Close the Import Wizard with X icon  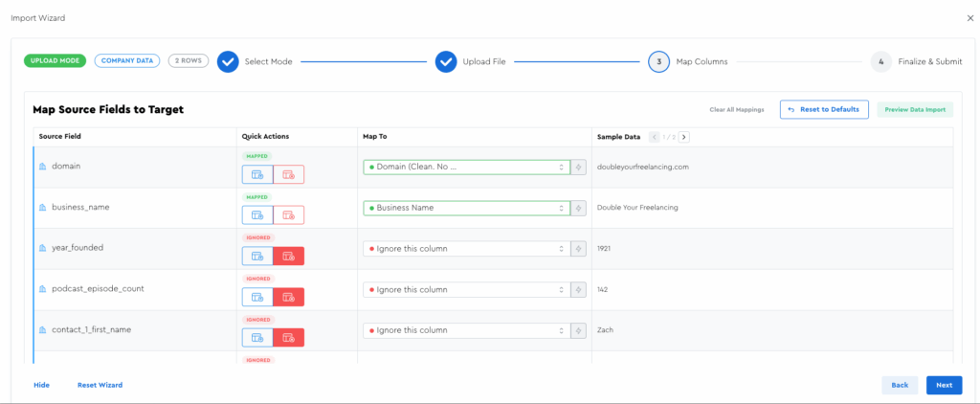970,18
